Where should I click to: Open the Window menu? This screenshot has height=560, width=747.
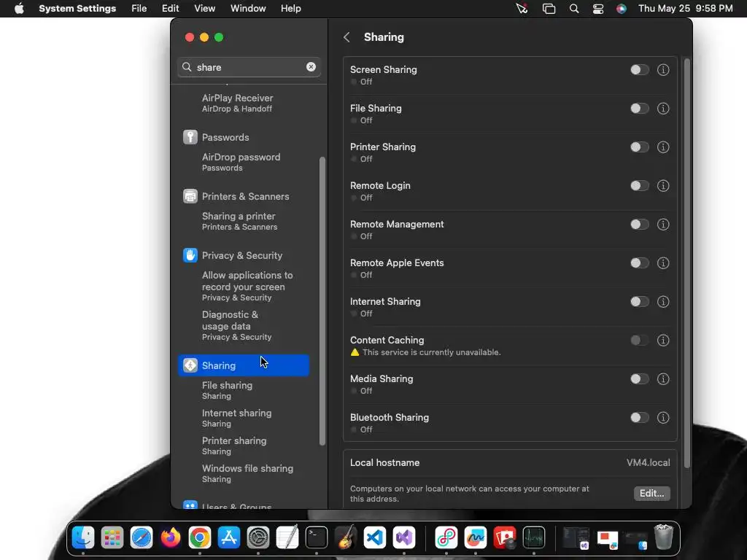coord(248,9)
